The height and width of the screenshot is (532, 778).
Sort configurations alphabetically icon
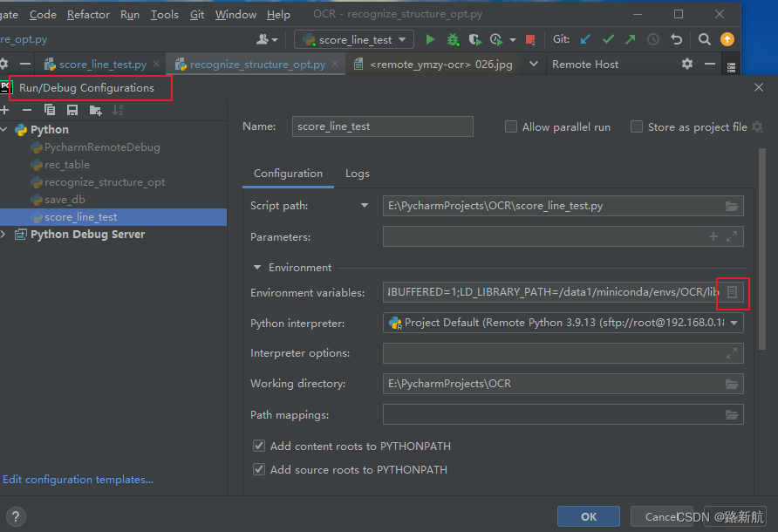click(118, 110)
